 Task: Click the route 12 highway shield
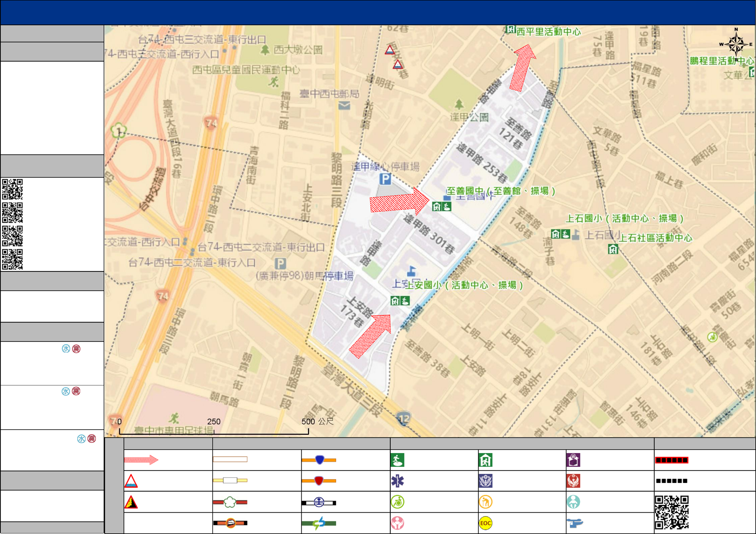[403, 419]
